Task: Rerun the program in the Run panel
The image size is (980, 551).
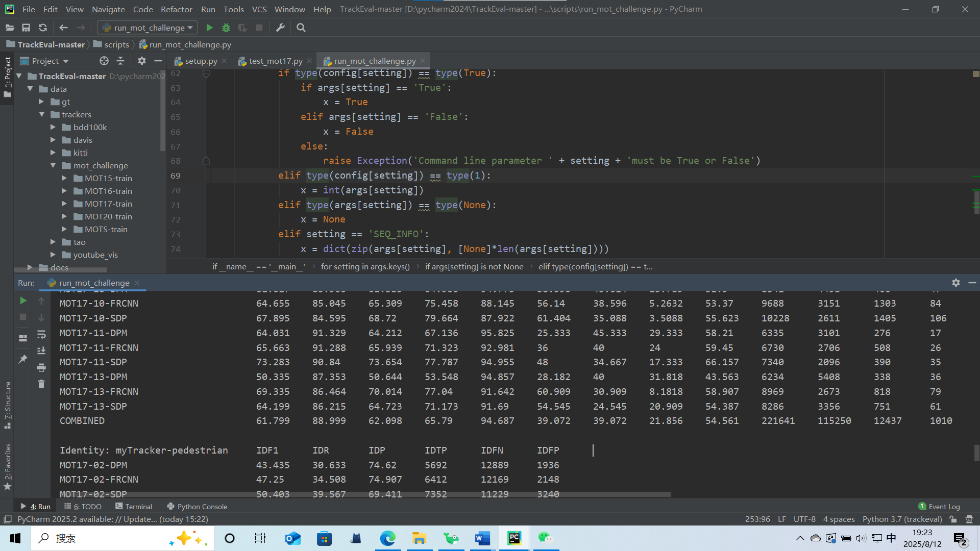Action: click(x=22, y=300)
